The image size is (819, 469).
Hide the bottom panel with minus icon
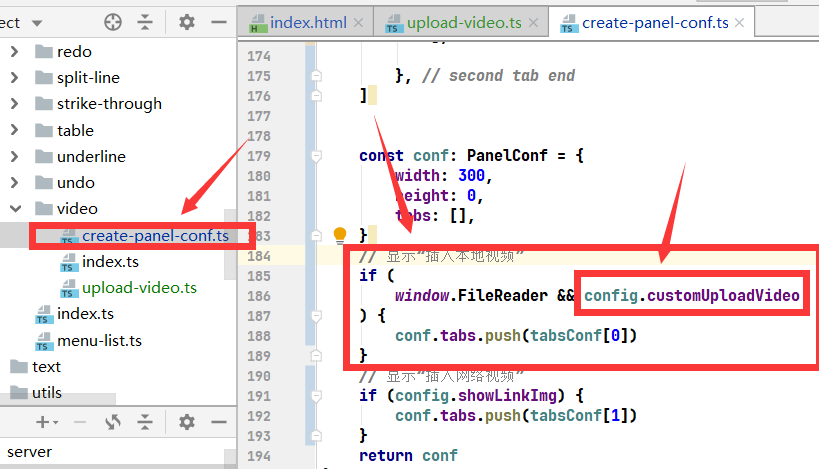click(x=219, y=421)
